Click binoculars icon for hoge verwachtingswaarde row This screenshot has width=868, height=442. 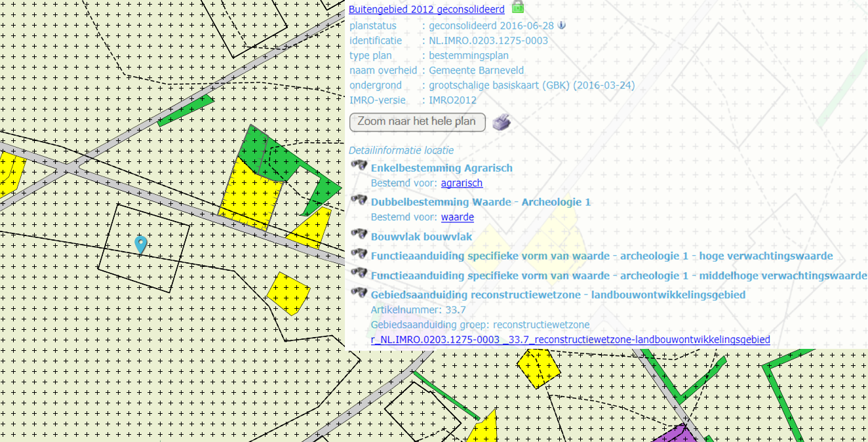click(359, 254)
